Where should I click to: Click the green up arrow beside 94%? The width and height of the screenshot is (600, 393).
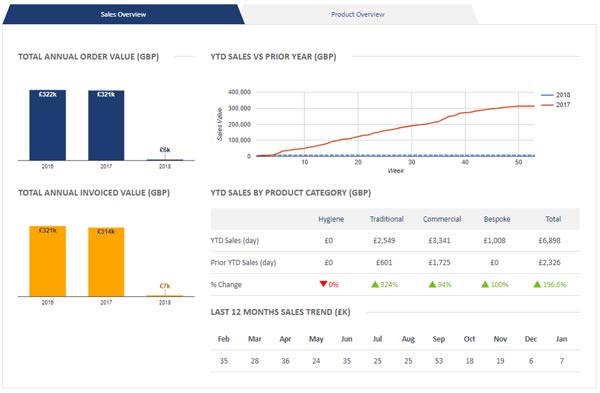(432, 284)
